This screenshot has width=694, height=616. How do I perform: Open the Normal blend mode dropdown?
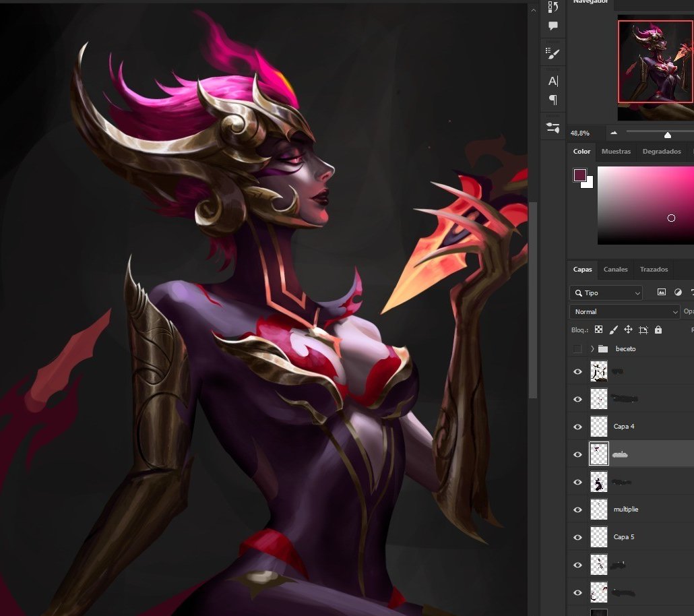[625, 312]
